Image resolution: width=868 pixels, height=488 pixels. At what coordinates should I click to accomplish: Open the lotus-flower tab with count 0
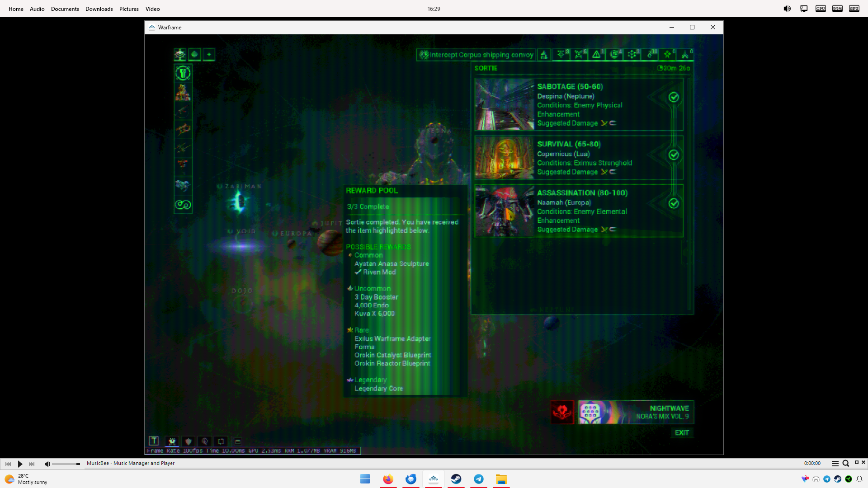[x=668, y=55]
